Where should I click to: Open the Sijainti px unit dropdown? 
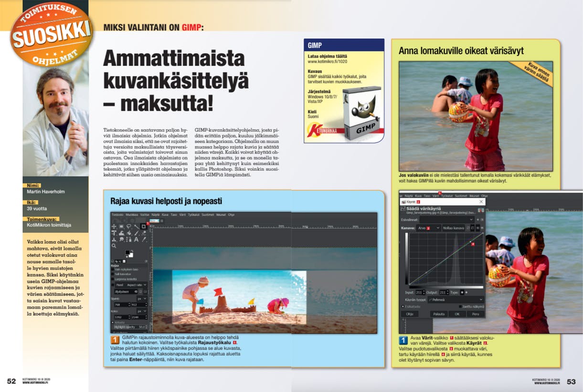(x=142, y=299)
